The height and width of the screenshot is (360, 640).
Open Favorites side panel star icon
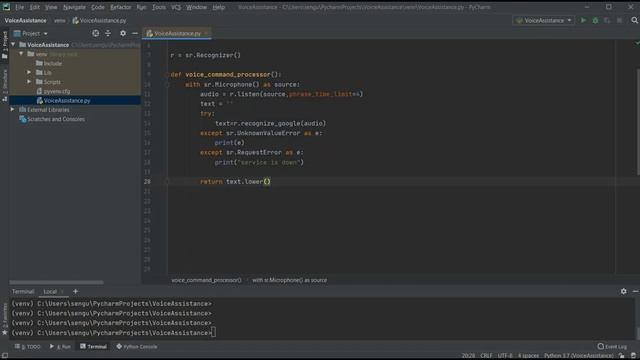(x=5, y=333)
